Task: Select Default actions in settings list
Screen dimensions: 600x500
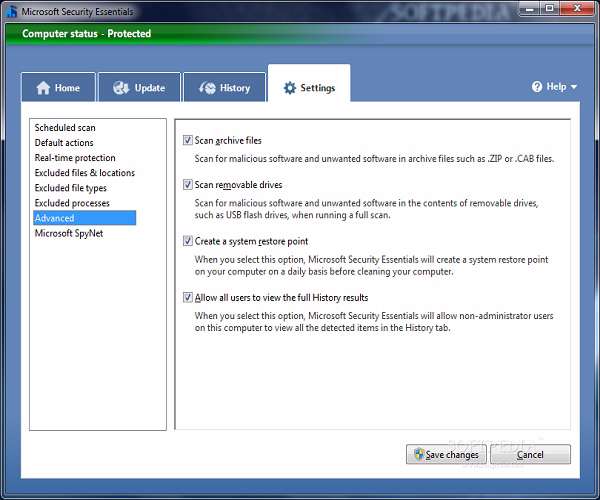Action: [x=64, y=143]
